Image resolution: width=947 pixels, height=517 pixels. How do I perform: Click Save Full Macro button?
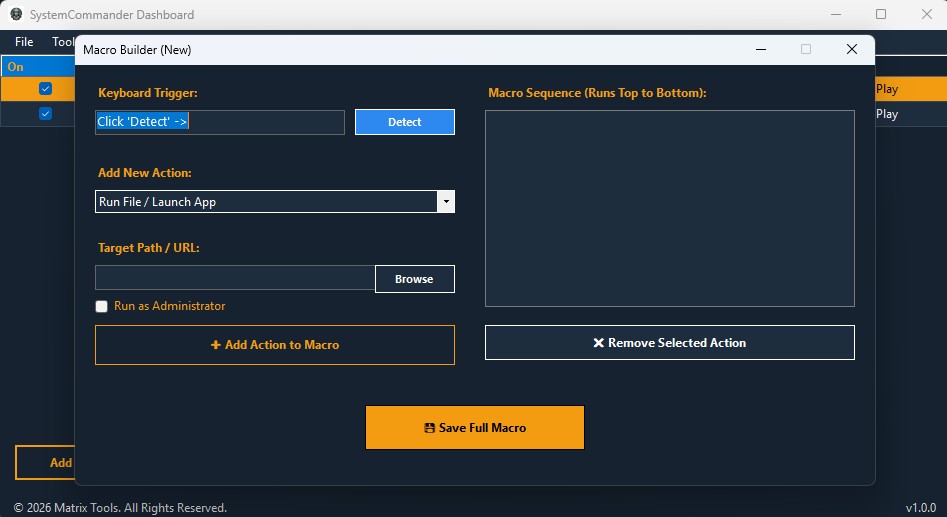click(475, 428)
